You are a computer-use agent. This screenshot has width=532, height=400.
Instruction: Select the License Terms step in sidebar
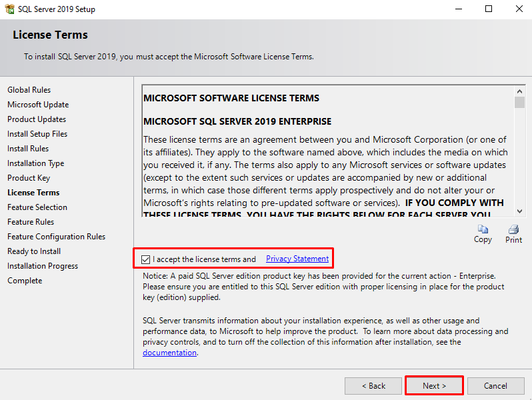(x=33, y=193)
